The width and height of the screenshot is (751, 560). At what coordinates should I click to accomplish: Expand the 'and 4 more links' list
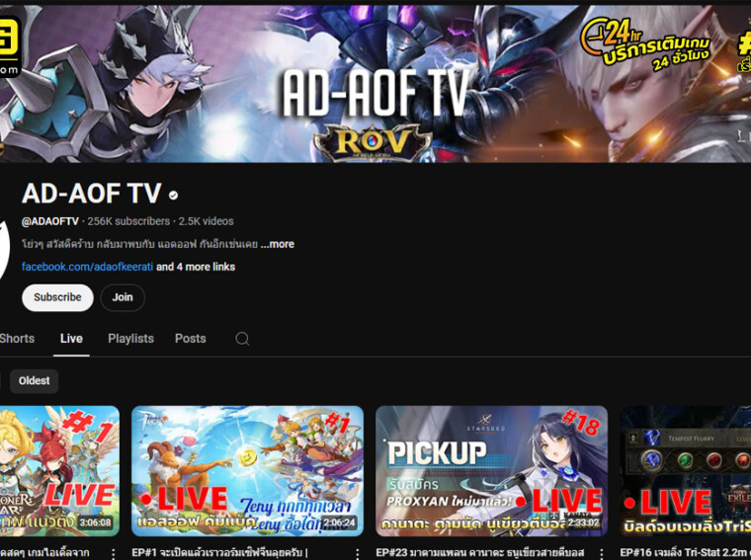pyautogui.click(x=196, y=267)
